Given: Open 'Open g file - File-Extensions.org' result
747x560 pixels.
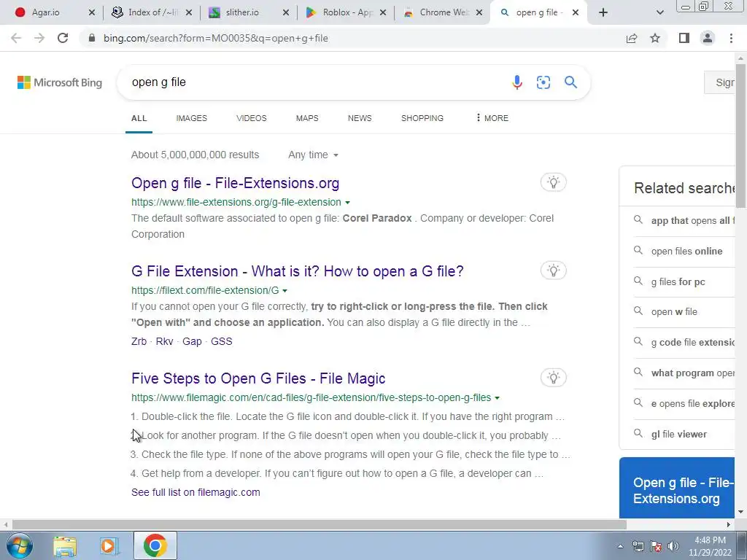Looking at the screenshot, I should 236,183.
